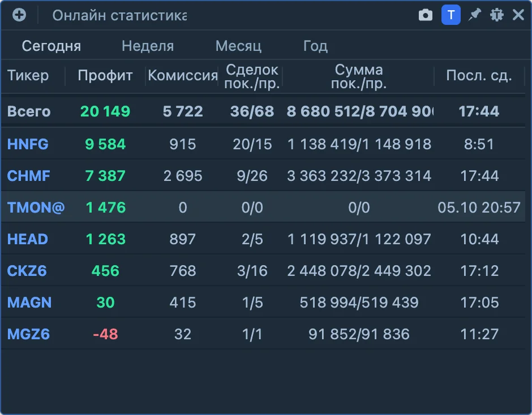This screenshot has height=415, width=532.
Task: Click negative profit value -48
Action: coord(105,334)
